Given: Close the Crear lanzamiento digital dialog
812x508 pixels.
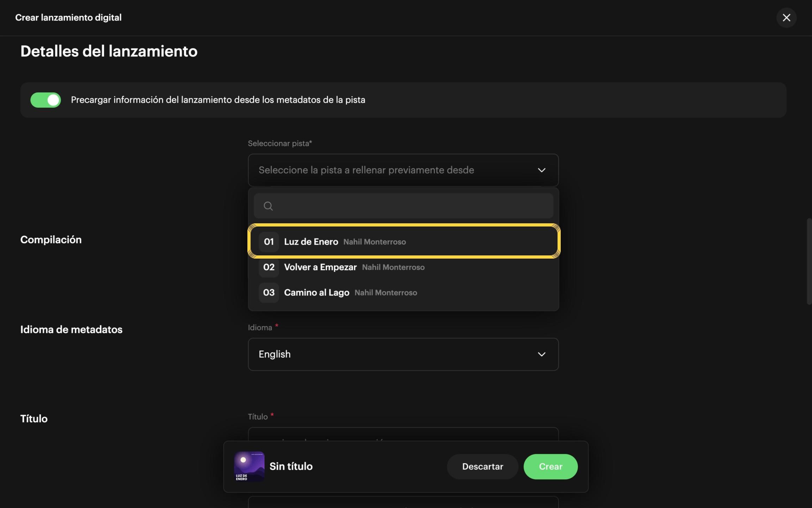Looking at the screenshot, I should (786, 18).
